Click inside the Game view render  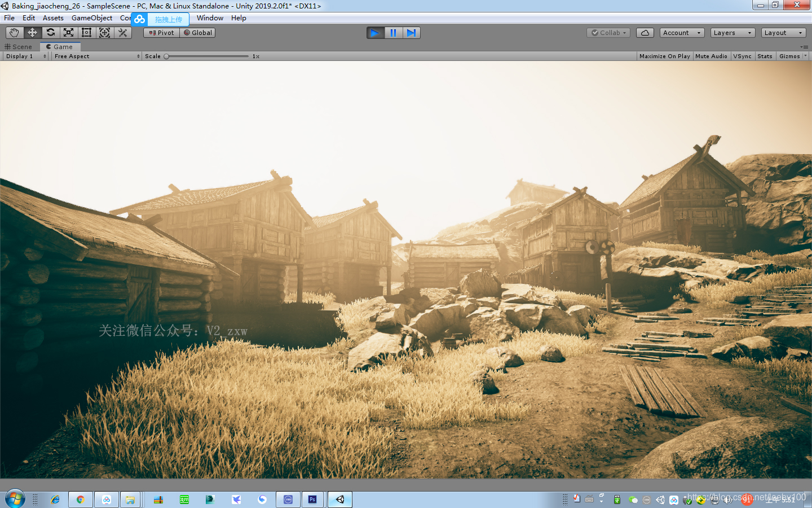pyautogui.click(x=406, y=270)
